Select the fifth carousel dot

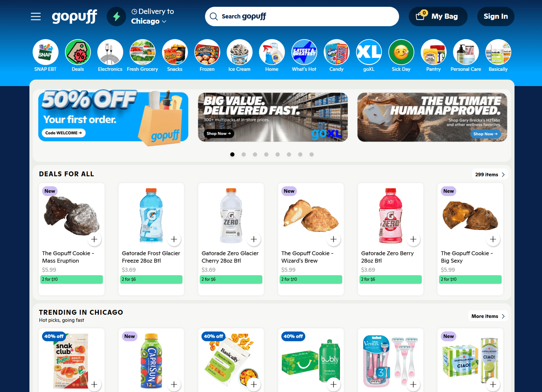pos(277,155)
